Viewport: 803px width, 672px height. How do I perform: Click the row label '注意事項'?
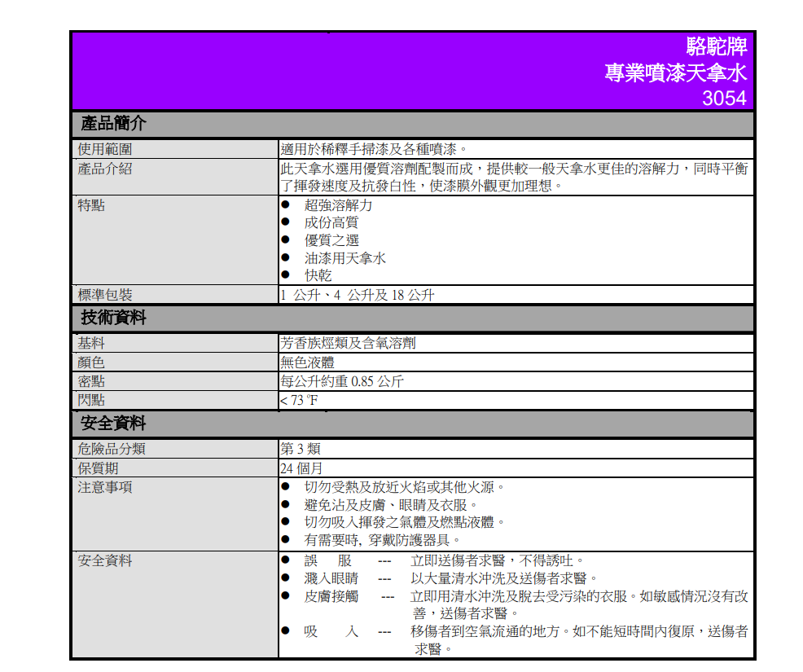coord(105,487)
